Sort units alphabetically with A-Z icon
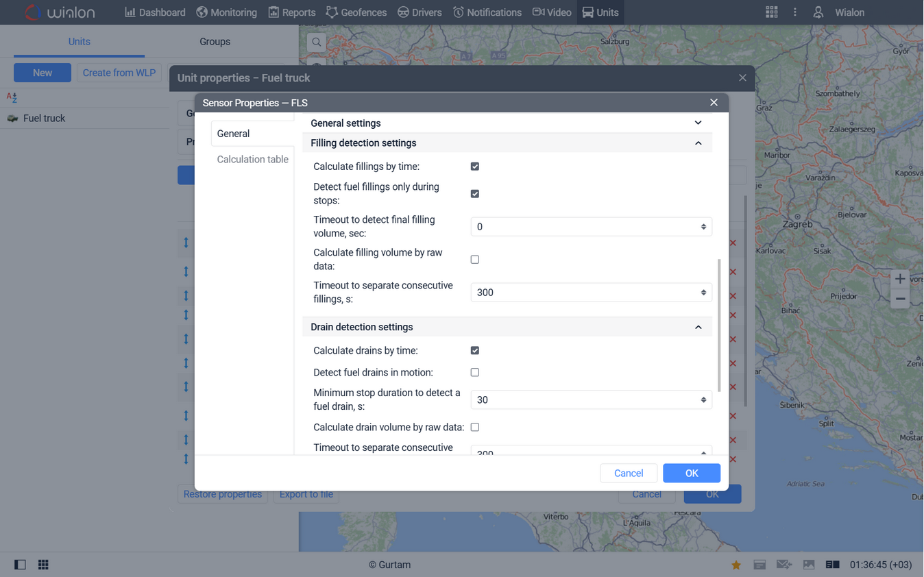 point(12,98)
